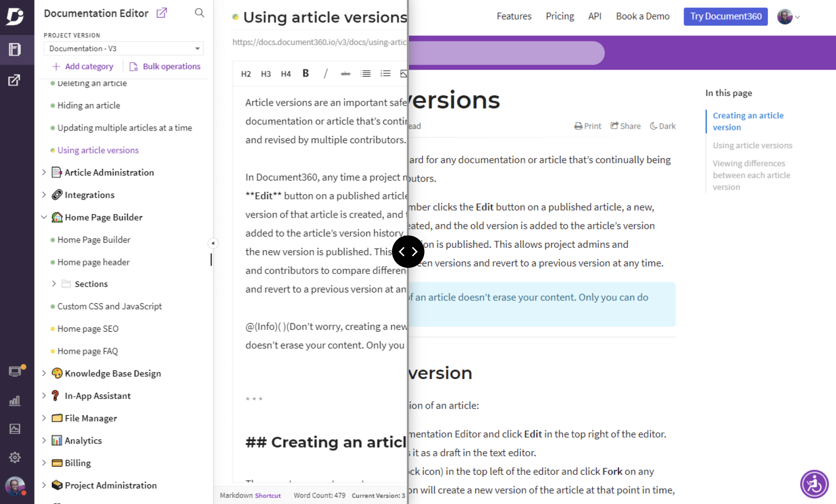The height and width of the screenshot is (504, 836).
Task: Expand the Analytics category
Action: click(x=44, y=440)
